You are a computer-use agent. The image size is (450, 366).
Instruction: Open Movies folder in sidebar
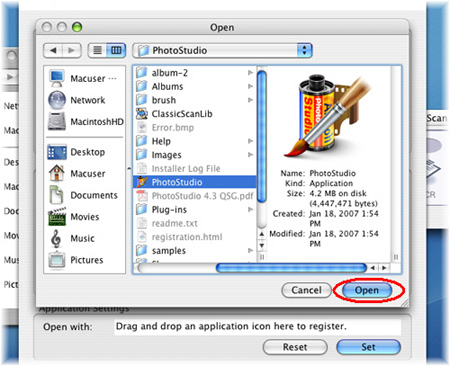point(74,217)
